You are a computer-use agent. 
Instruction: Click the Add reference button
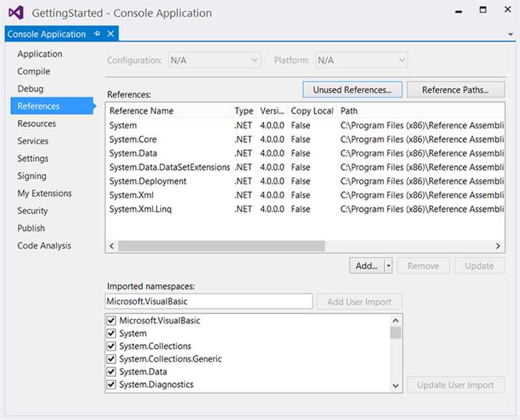pos(367,266)
